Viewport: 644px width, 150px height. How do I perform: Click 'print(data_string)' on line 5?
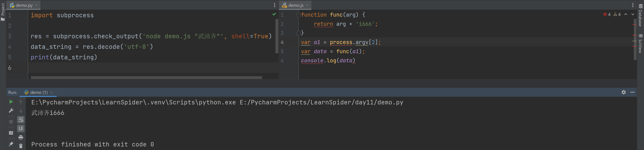click(64, 57)
